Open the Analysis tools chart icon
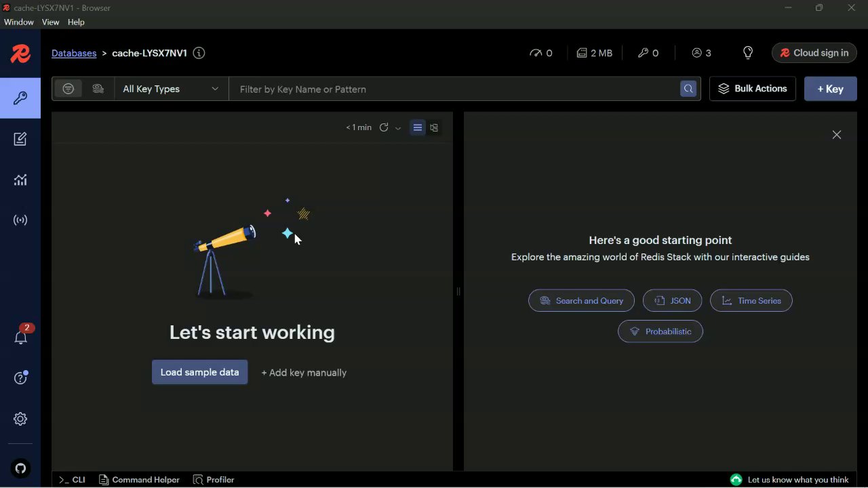 pyautogui.click(x=20, y=180)
